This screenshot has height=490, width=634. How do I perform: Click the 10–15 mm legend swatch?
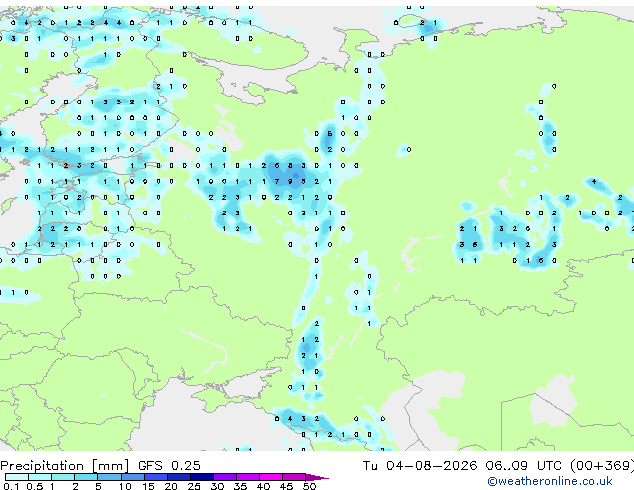coord(133,477)
